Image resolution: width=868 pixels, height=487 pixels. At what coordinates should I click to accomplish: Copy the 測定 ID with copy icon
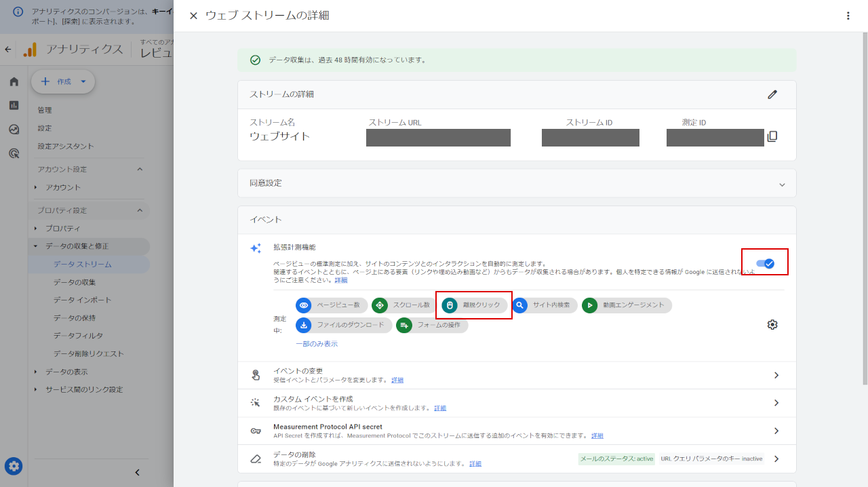tap(772, 136)
